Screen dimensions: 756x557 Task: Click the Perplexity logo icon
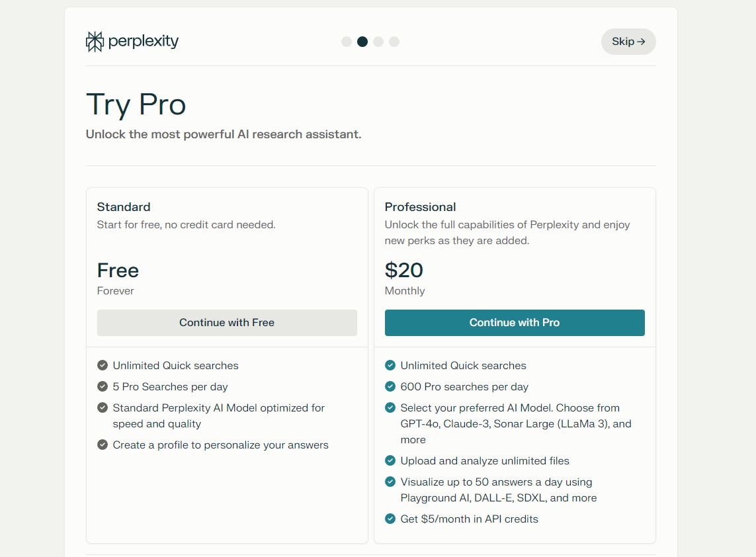click(95, 42)
